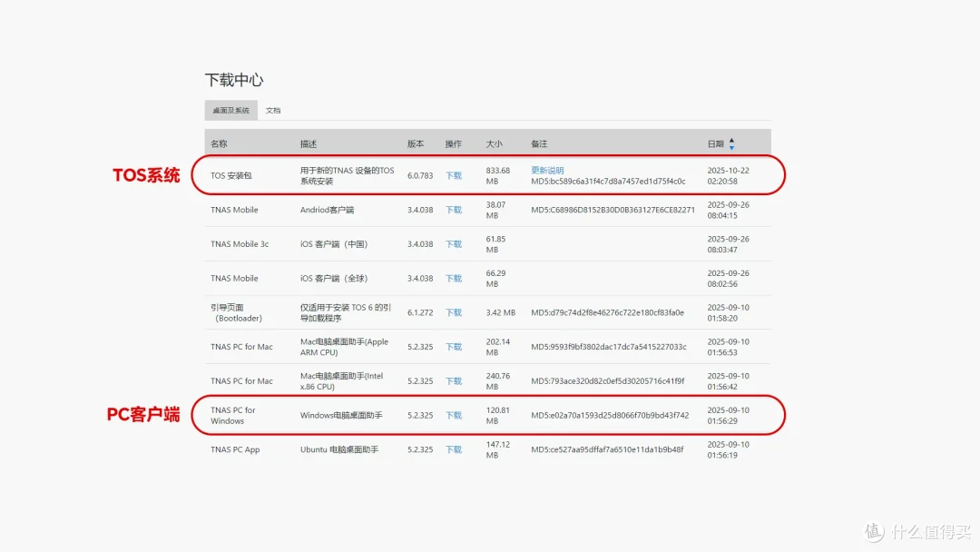Download TNAS PC for Mac Intel x86
Image resolution: width=980 pixels, height=552 pixels.
click(453, 381)
